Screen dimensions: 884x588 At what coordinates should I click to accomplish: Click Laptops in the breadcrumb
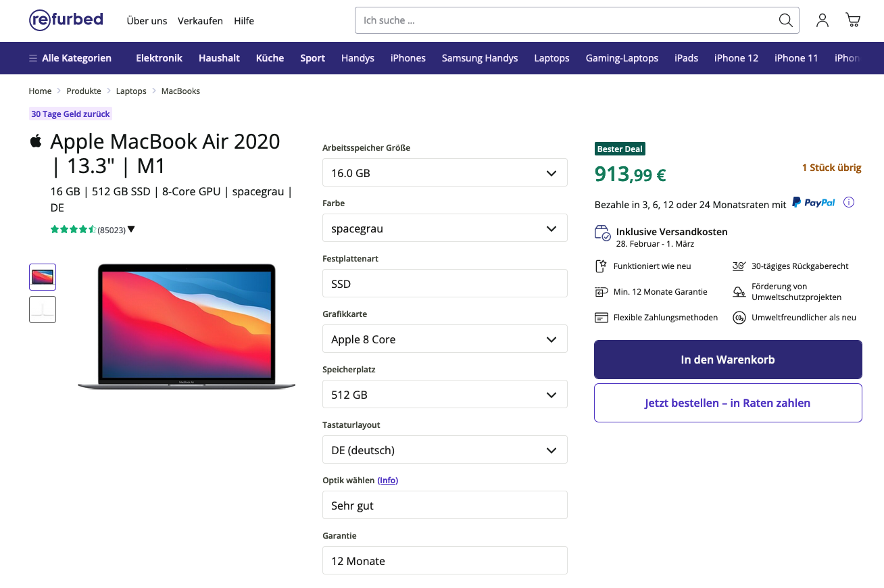131,91
